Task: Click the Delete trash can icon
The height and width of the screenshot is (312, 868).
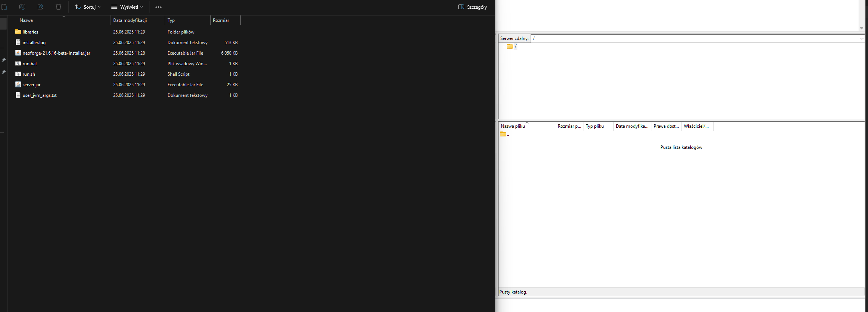Action: tap(58, 7)
